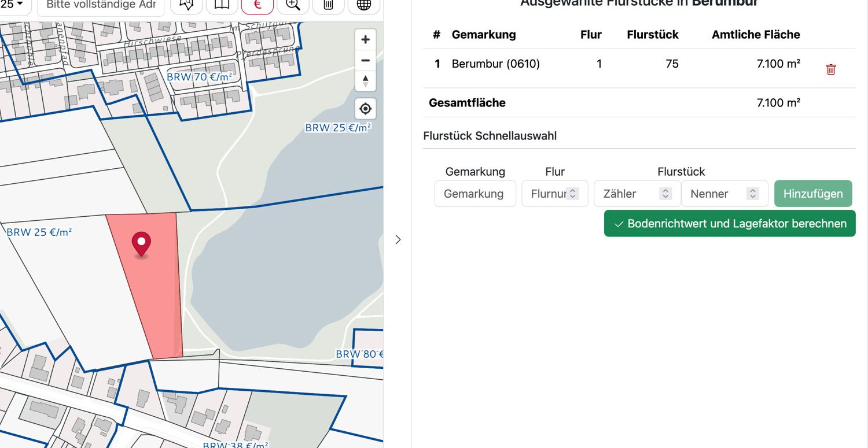Zoom out of the map
Viewport: 868px width, 448px height.
tap(365, 60)
